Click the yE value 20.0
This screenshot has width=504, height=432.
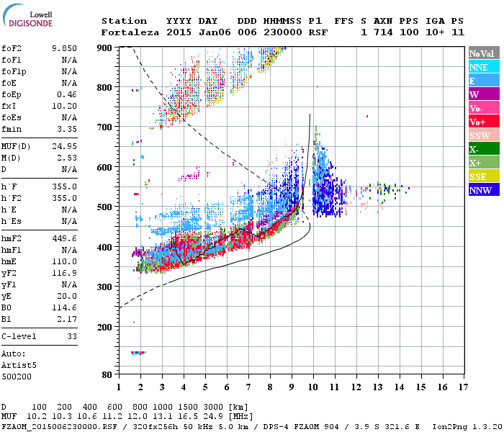pos(67,297)
